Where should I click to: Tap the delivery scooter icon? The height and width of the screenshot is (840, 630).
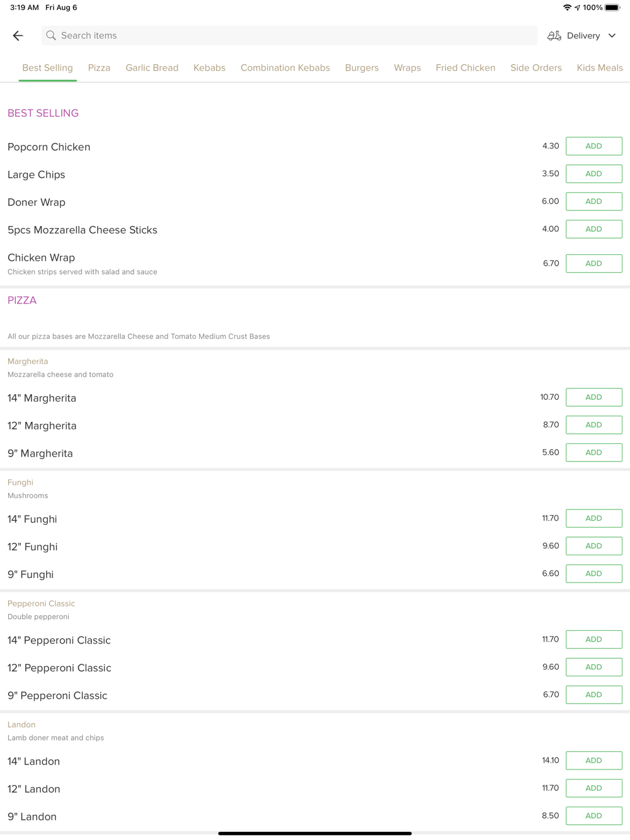click(x=554, y=36)
